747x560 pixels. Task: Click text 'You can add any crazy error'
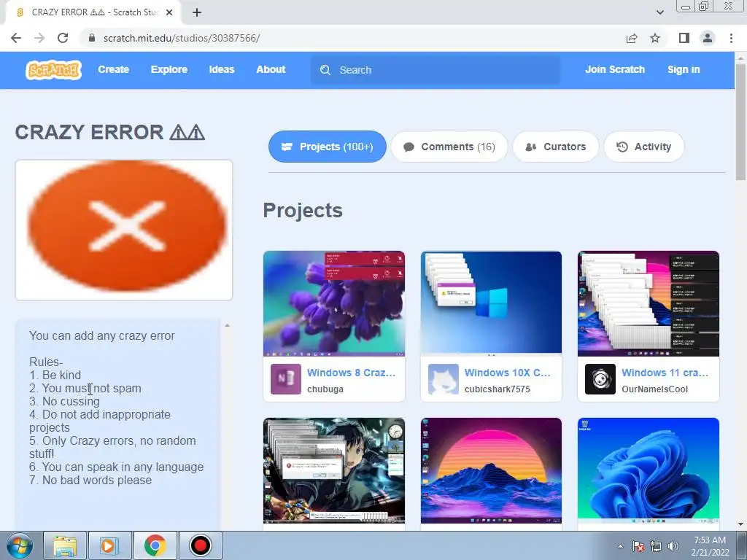pos(102,335)
